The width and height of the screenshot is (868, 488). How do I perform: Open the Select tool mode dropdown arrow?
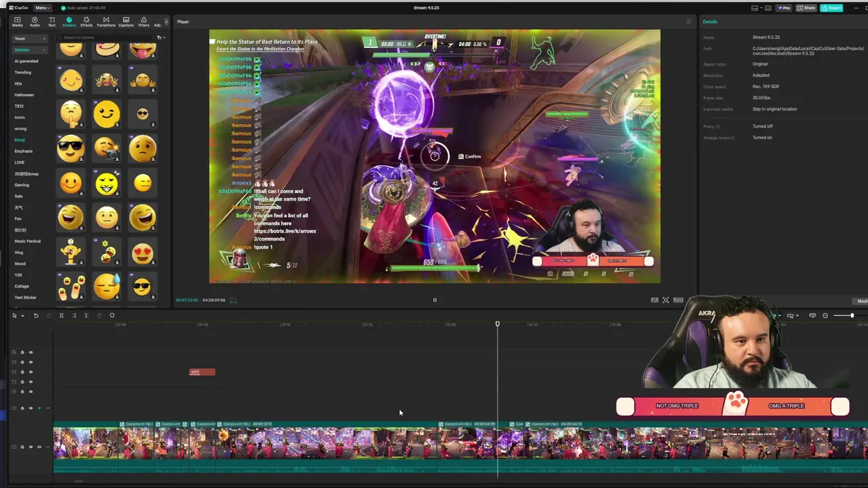(22, 316)
